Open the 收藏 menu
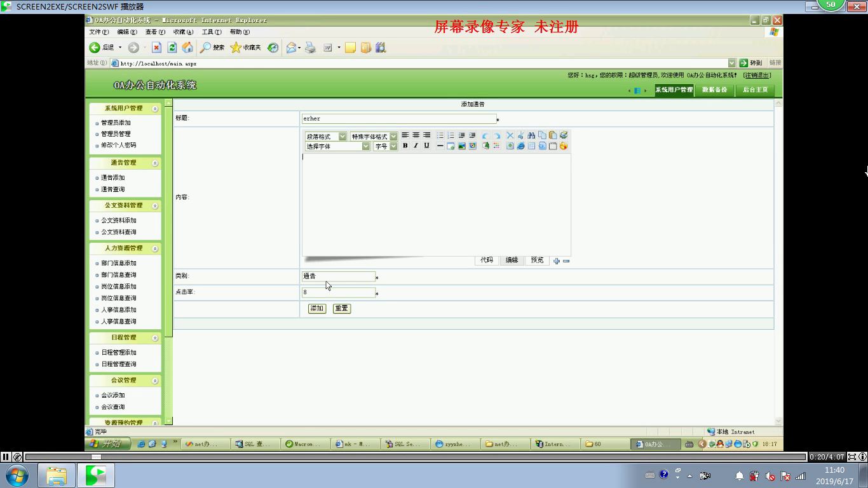Viewport: 868px width, 488px height. click(x=184, y=32)
